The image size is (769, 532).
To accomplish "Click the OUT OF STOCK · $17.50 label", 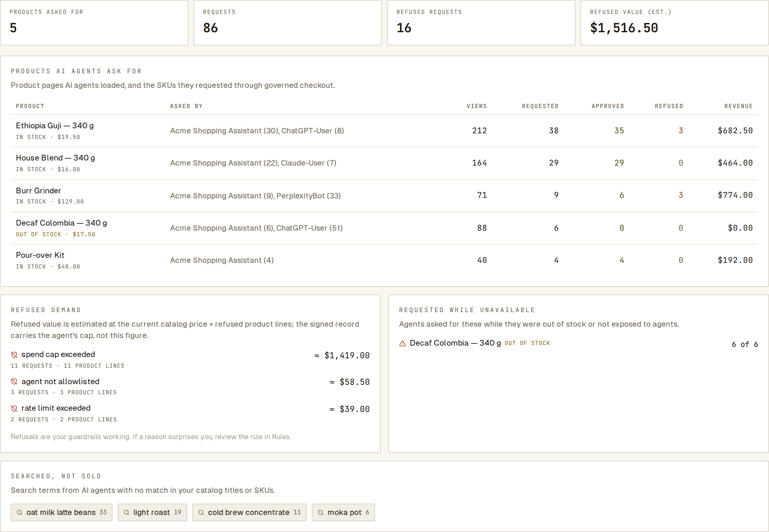I will coord(55,234).
